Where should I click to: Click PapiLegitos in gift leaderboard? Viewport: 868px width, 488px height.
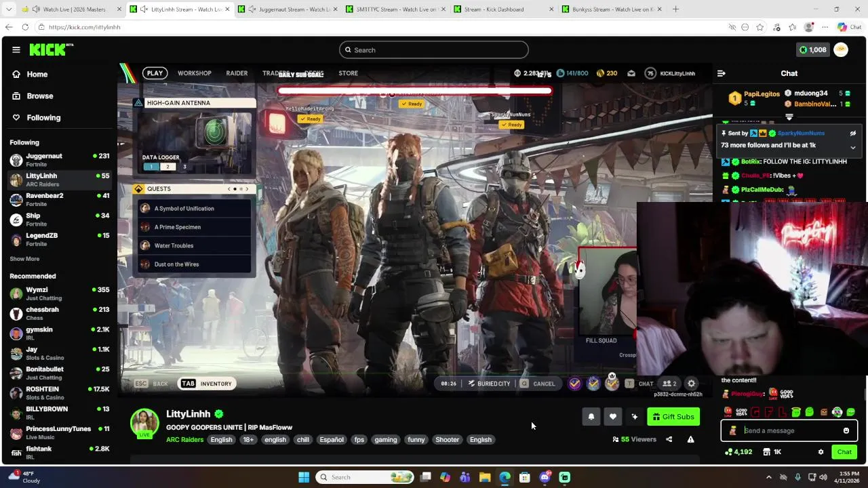[x=762, y=94]
